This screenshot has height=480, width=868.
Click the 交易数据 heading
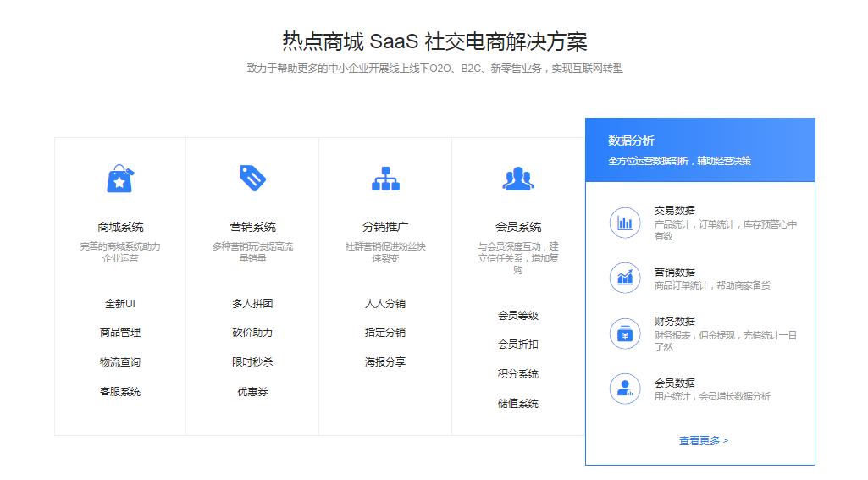coord(674,211)
